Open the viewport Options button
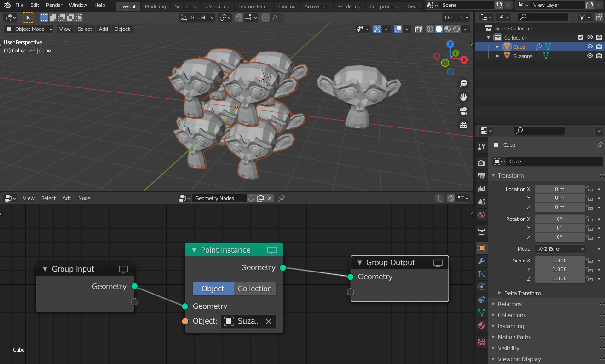605x364 pixels. [x=456, y=17]
